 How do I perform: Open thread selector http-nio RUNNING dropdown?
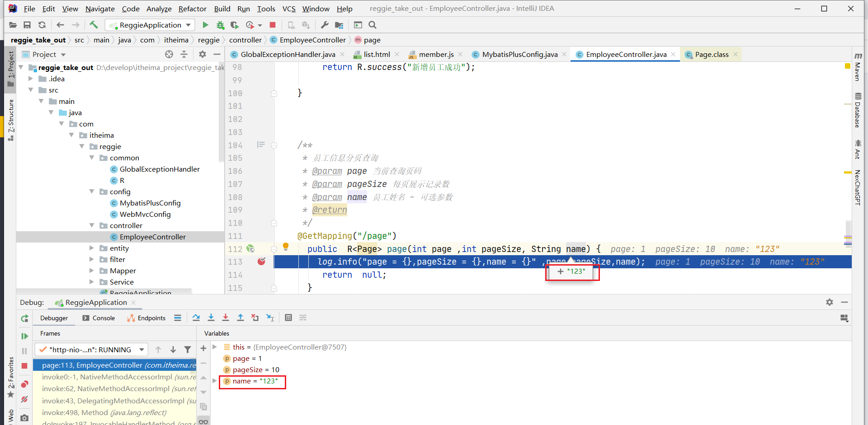92,350
